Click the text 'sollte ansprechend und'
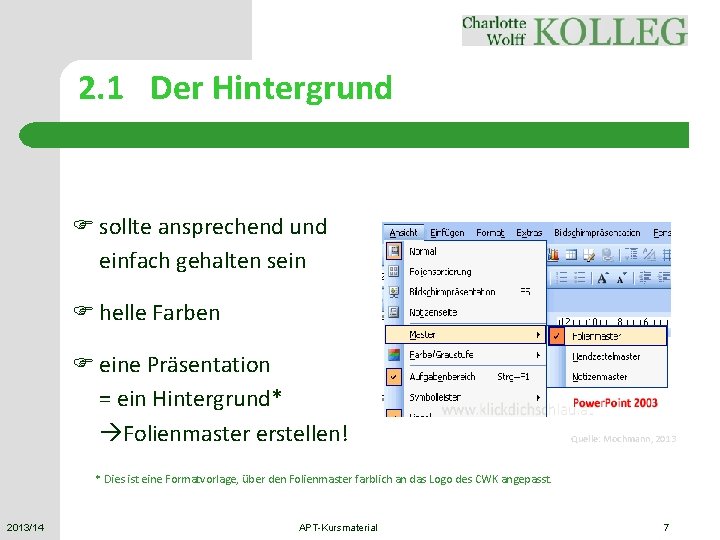This screenshot has height=540, width=720. pyautogui.click(x=213, y=227)
